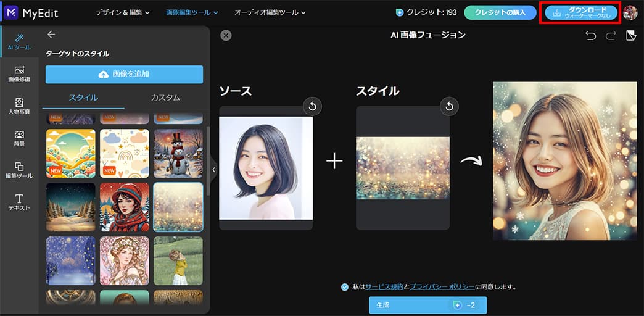Image resolution: width=644 pixels, height=316 pixels.
Task: Open the プライバシー ポリシー link
Action: 442,287
